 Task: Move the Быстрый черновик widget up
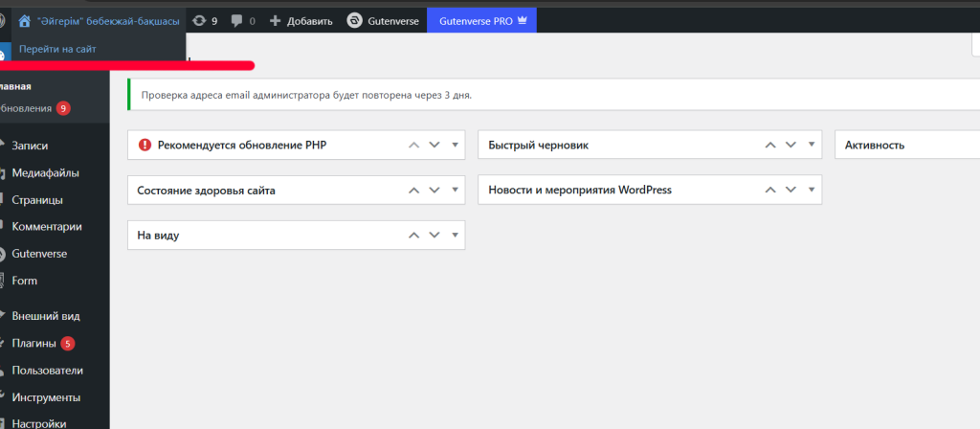[770, 146]
